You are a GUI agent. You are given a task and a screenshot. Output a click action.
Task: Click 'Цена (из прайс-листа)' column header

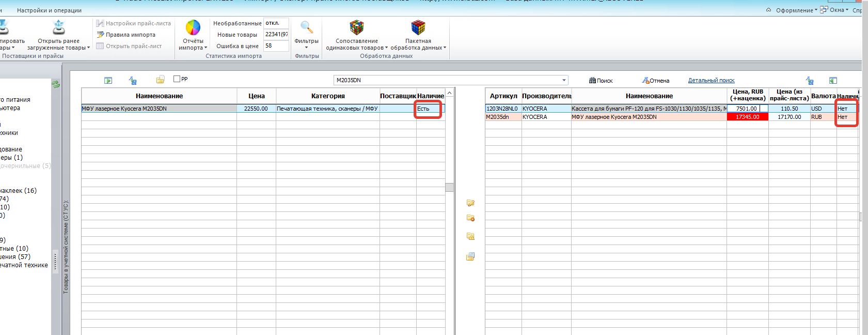point(789,95)
